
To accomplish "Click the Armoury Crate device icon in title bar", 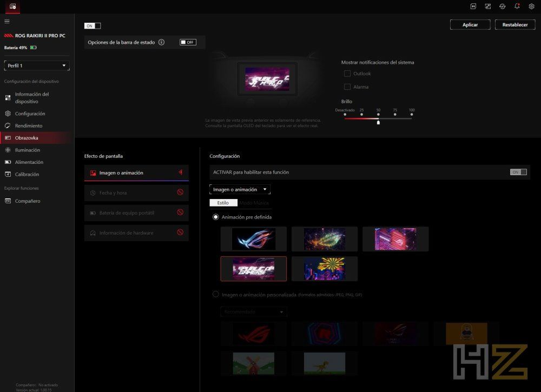I will (13, 6).
